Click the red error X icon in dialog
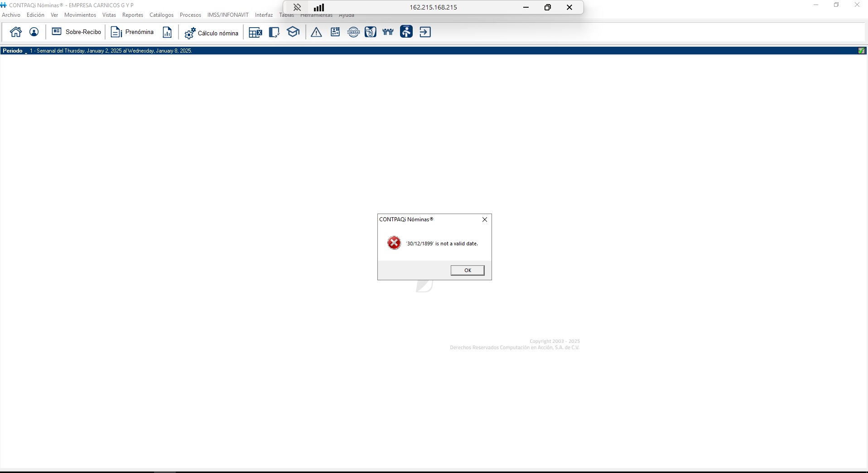 (394, 243)
